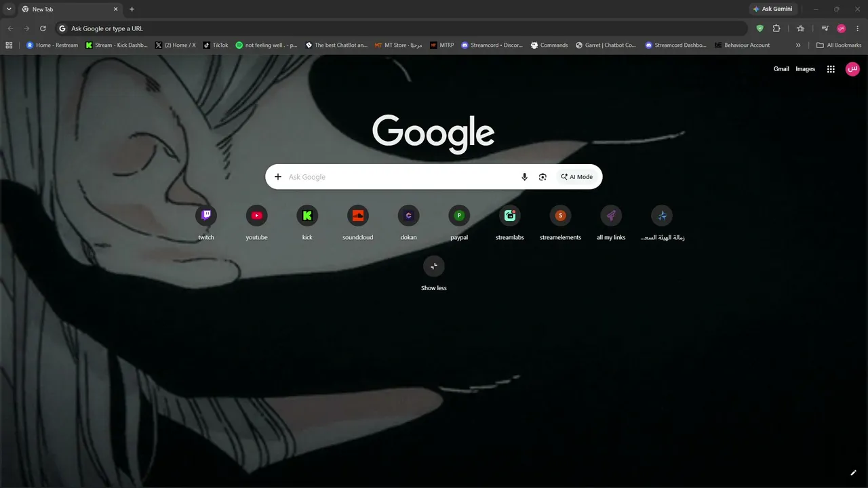Screen dimensions: 868x488
Task: Activate AI Mode in the search box
Action: tap(577, 177)
